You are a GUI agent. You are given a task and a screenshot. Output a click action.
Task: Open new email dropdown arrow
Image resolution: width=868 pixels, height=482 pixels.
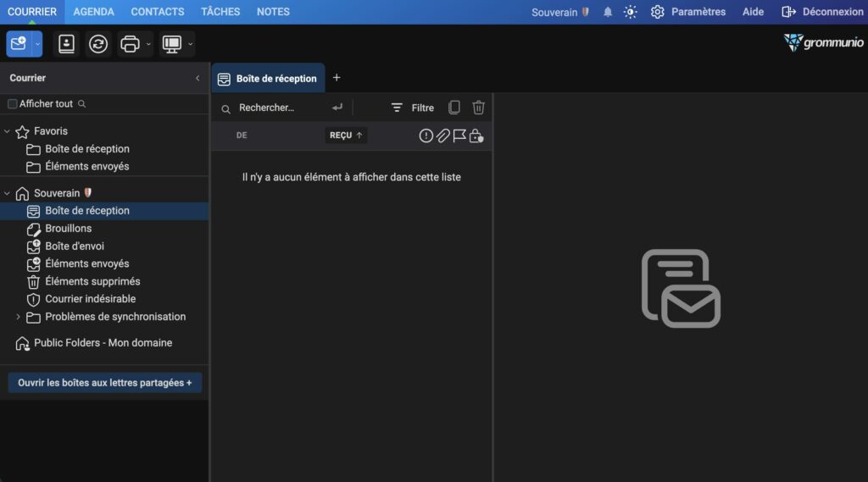click(37, 44)
